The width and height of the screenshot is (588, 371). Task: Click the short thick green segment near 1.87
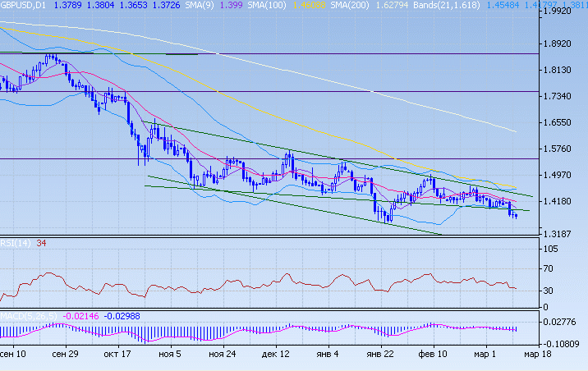[x=181, y=54]
